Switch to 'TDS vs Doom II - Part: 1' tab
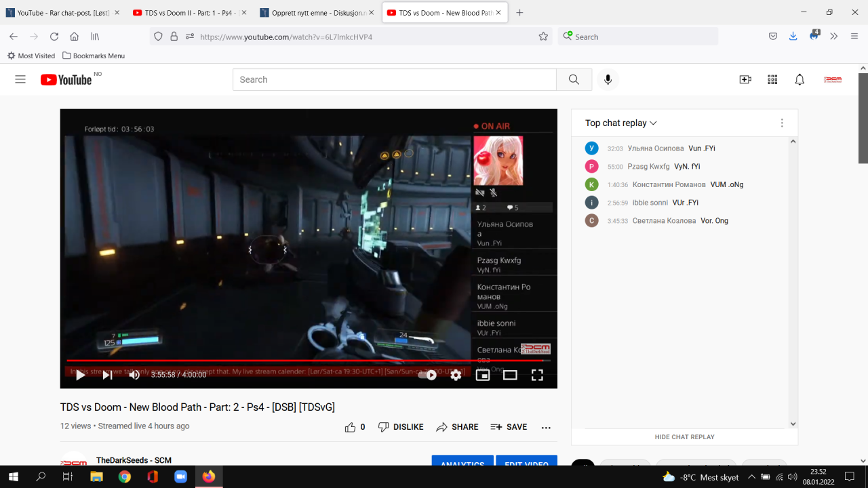 click(x=189, y=13)
